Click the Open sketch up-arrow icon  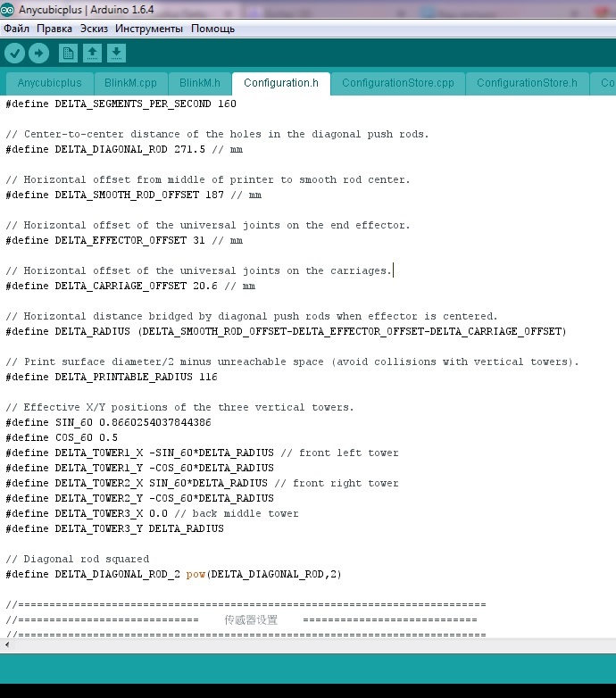[x=92, y=54]
